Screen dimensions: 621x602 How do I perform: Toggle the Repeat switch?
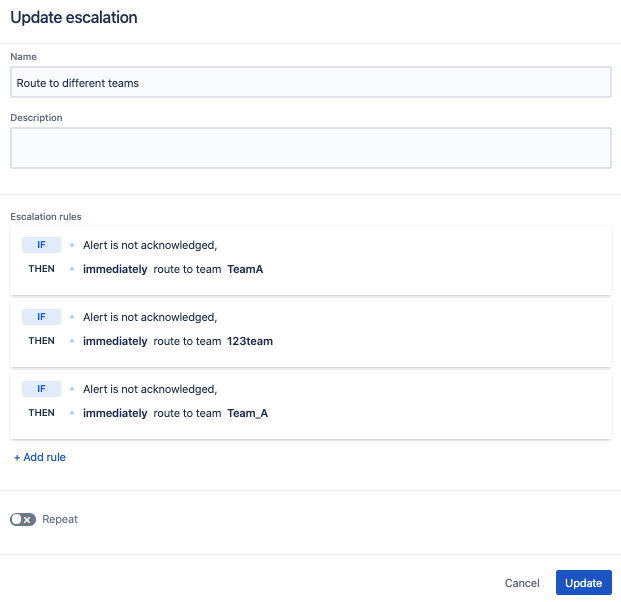pyautogui.click(x=23, y=519)
